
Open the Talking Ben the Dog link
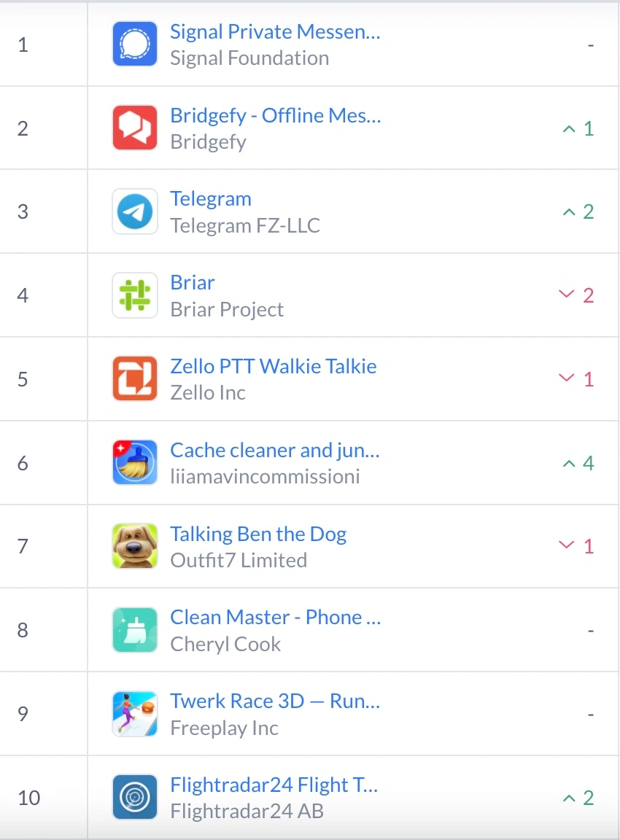(x=258, y=534)
